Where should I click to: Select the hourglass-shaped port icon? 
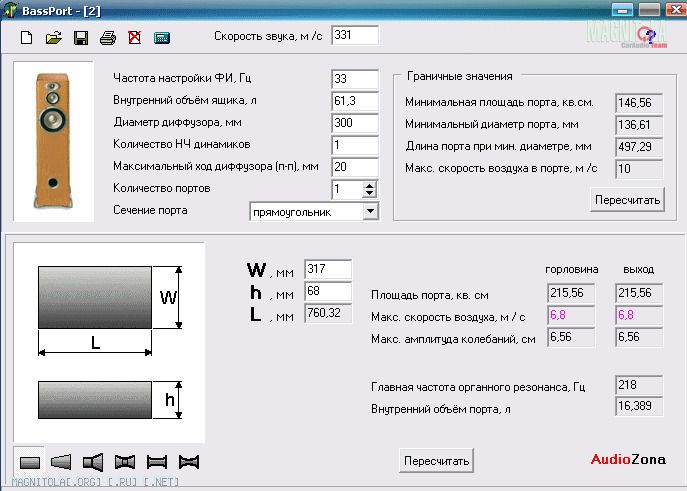(x=189, y=461)
